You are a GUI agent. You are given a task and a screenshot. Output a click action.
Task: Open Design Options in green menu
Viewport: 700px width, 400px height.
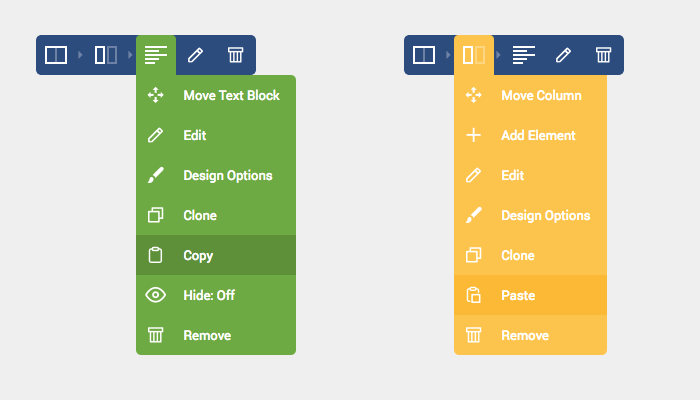[x=216, y=175]
